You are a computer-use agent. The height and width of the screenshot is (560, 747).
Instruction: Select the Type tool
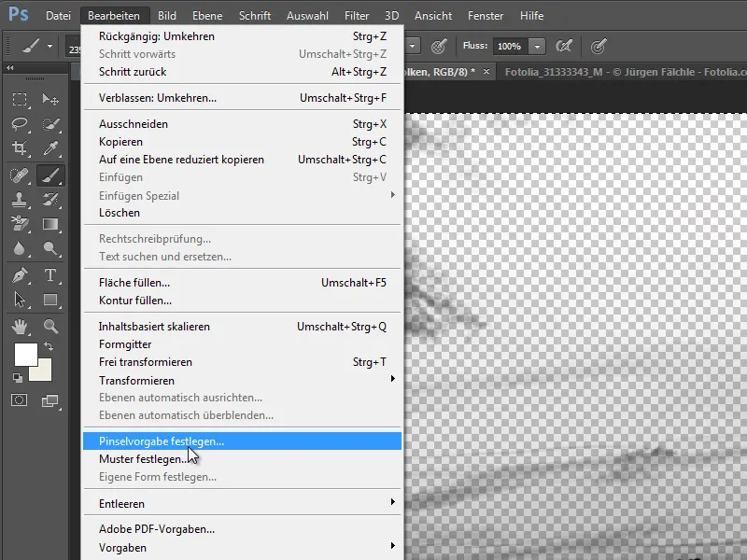coord(50,275)
